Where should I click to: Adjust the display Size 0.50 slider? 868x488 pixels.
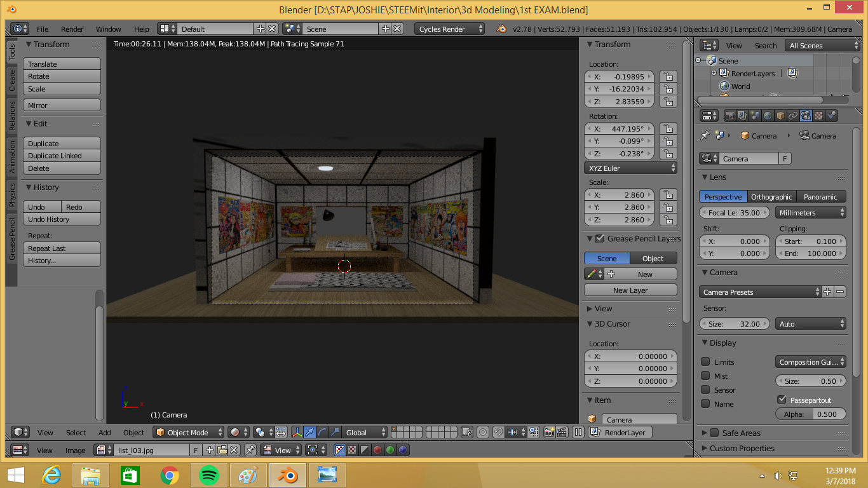(811, 381)
